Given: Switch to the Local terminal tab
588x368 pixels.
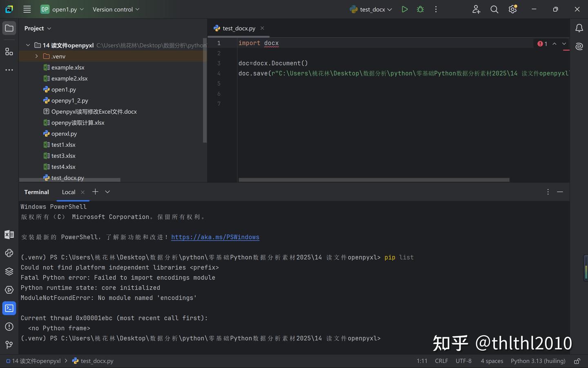Looking at the screenshot, I should tap(69, 192).
